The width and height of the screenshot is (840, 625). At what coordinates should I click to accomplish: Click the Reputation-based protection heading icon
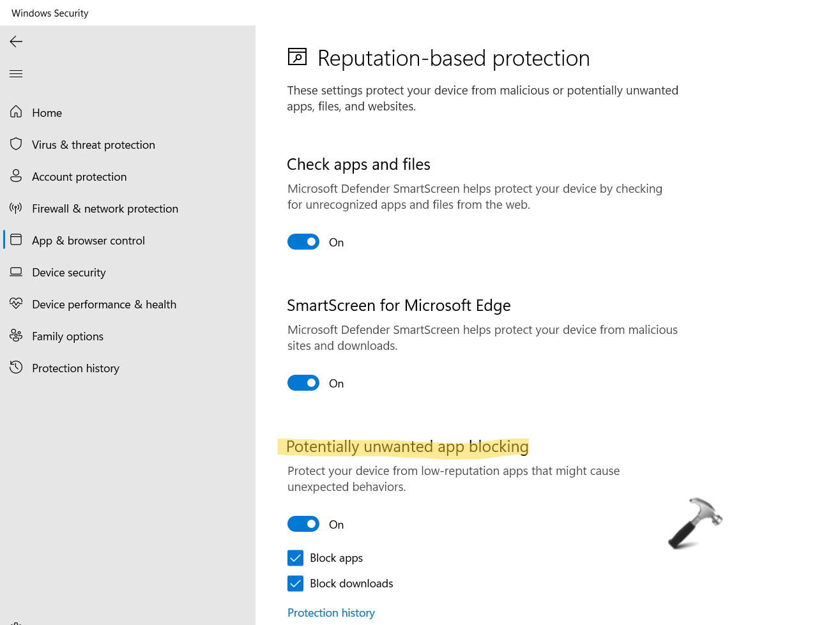(297, 57)
